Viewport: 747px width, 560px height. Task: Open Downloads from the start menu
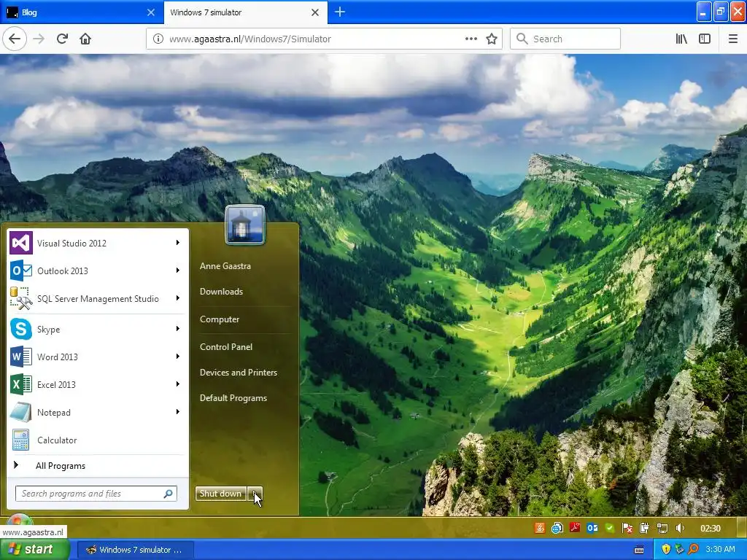click(221, 292)
